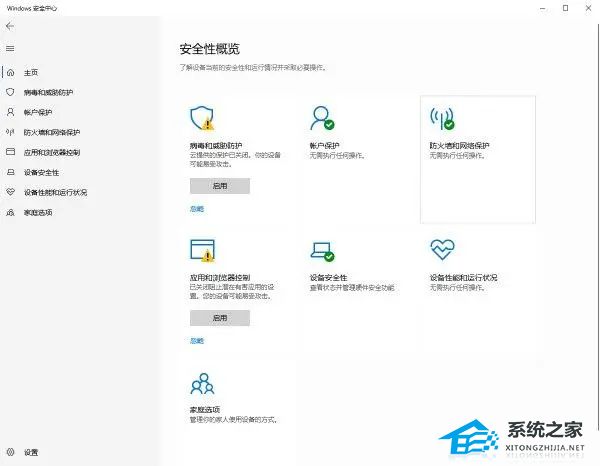Click the person icon in sidebar
This screenshot has height=466, width=600.
coord(10,112)
